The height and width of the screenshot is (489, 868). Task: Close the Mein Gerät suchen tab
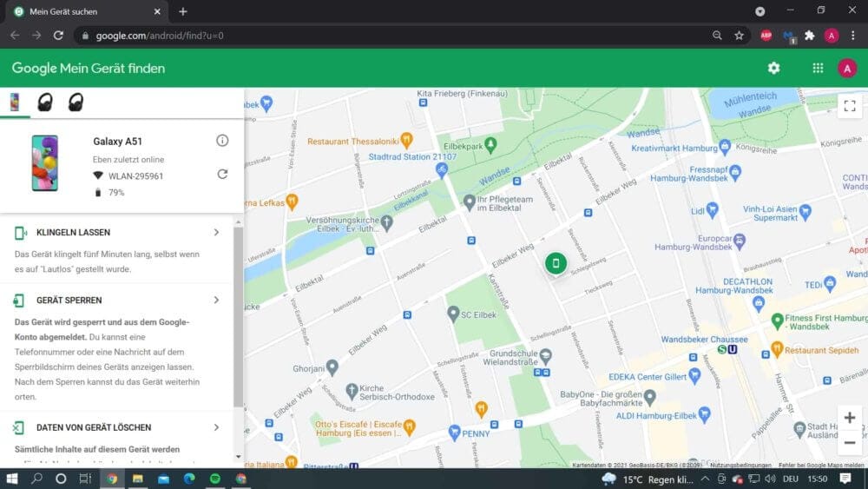[x=157, y=11]
